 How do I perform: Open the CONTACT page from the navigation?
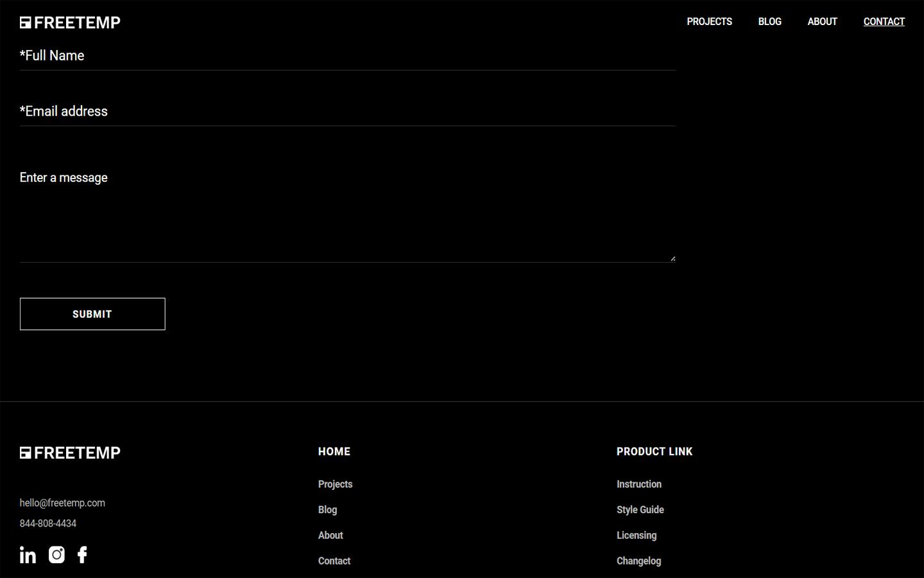pos(884,21)
